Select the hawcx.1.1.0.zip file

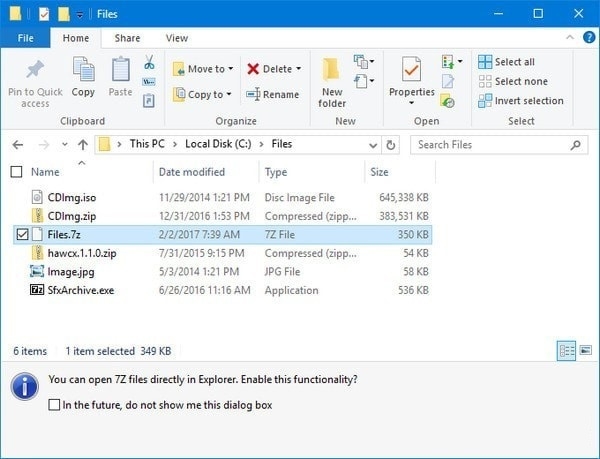coord(223,253)
